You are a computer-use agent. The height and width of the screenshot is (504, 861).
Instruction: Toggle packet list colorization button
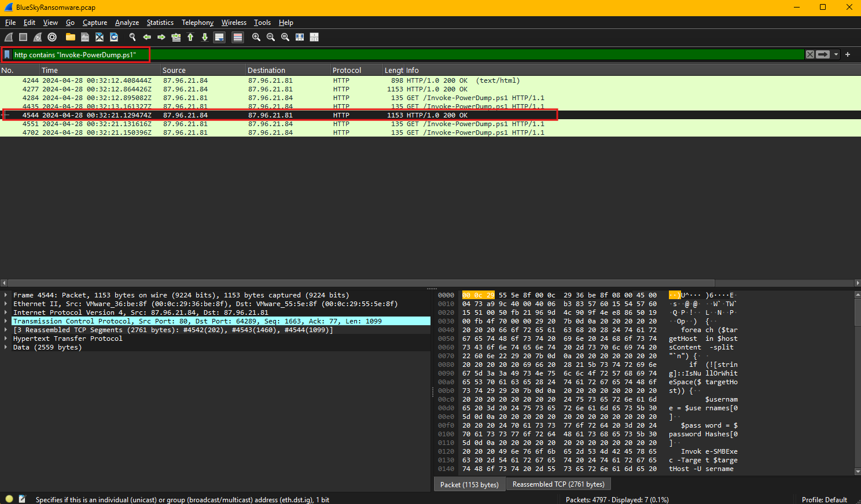(238, 37)
